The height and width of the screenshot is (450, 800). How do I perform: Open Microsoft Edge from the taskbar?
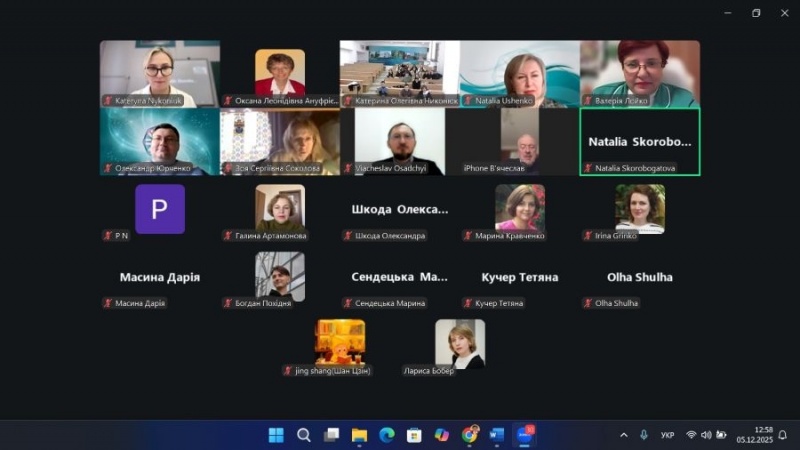[x=387, y=435]
